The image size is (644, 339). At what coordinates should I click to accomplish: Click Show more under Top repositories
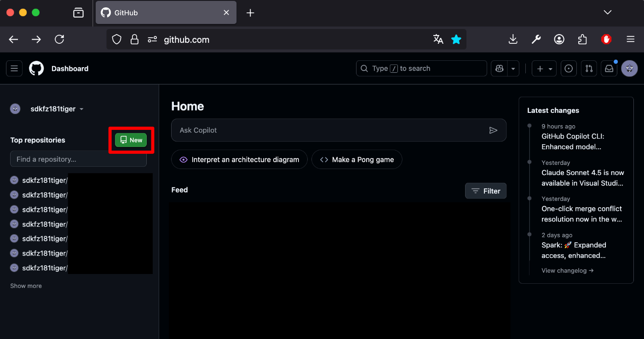(x=26, y=286)
